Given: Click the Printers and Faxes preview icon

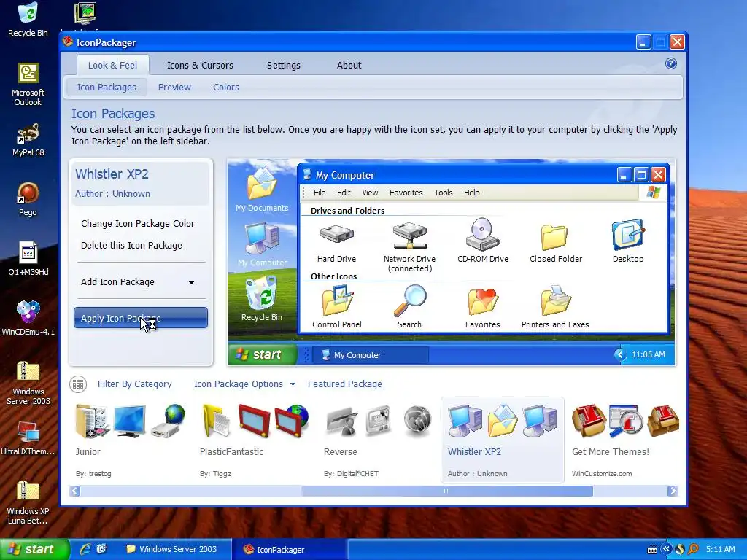Looking at the screenshot, I should click(555, 300).
